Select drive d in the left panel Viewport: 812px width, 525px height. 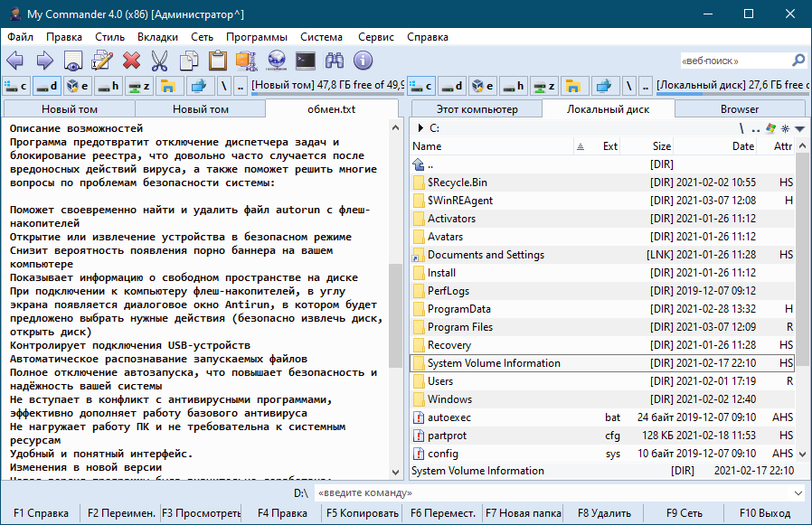point(47,86)
